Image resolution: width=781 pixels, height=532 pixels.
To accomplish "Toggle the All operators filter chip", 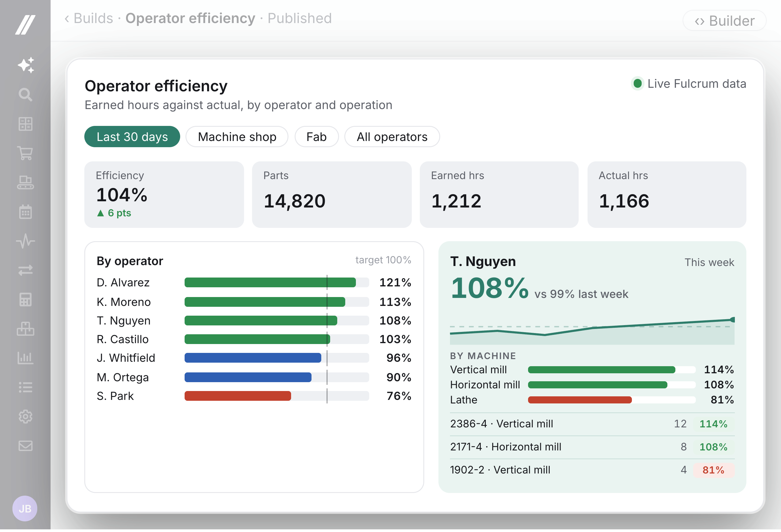I will click(392, 137).
